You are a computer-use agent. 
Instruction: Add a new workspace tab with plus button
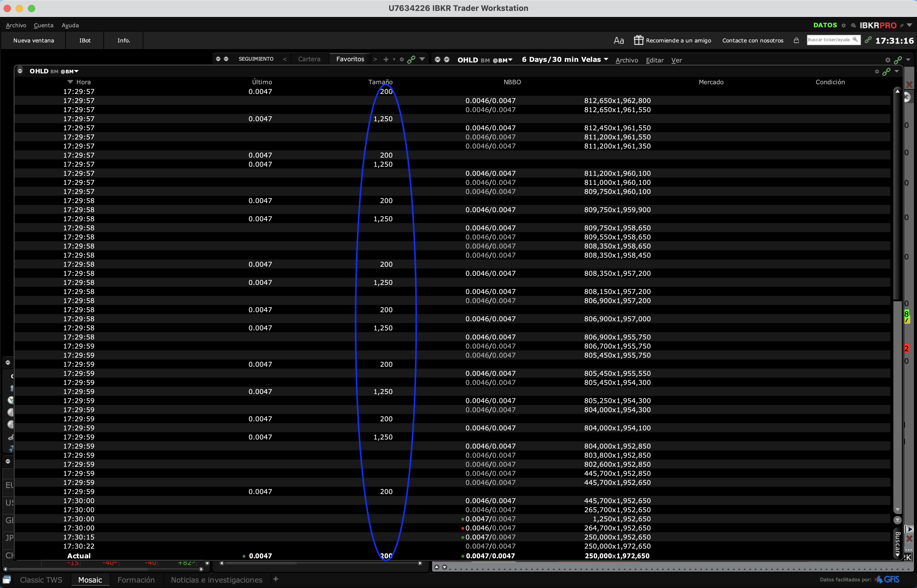[276, 579]
